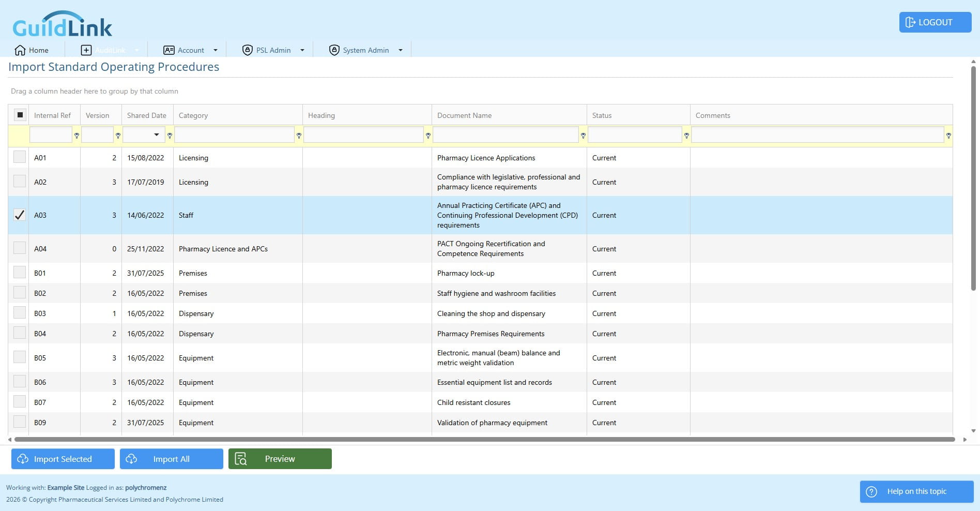This screenshot has width=980, height=511.
Task: Click the Import All button
Action: (172, 459)
